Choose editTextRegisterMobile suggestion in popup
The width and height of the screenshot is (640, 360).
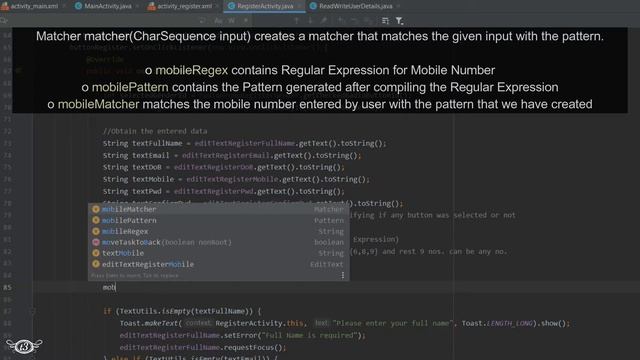pos(218,264)
